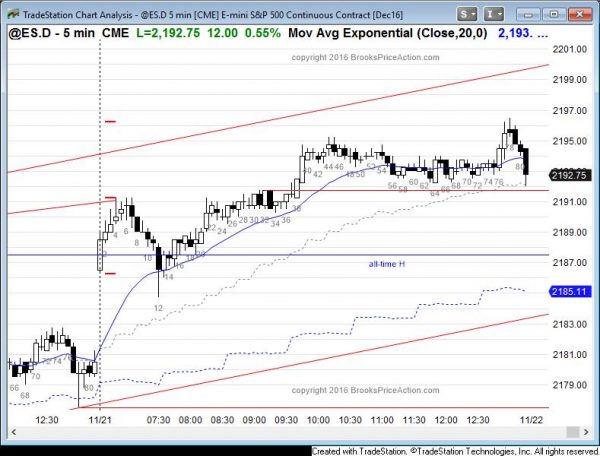Click the 0.55% percent change value
The width and height of the screenshot is (600, 456).
click(x=262, y=33)
